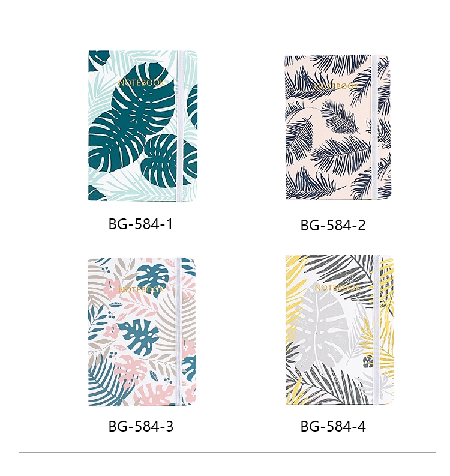Click the elastic band on pink feather notebook
Viewport: 450px width, 476px height.
375,127
